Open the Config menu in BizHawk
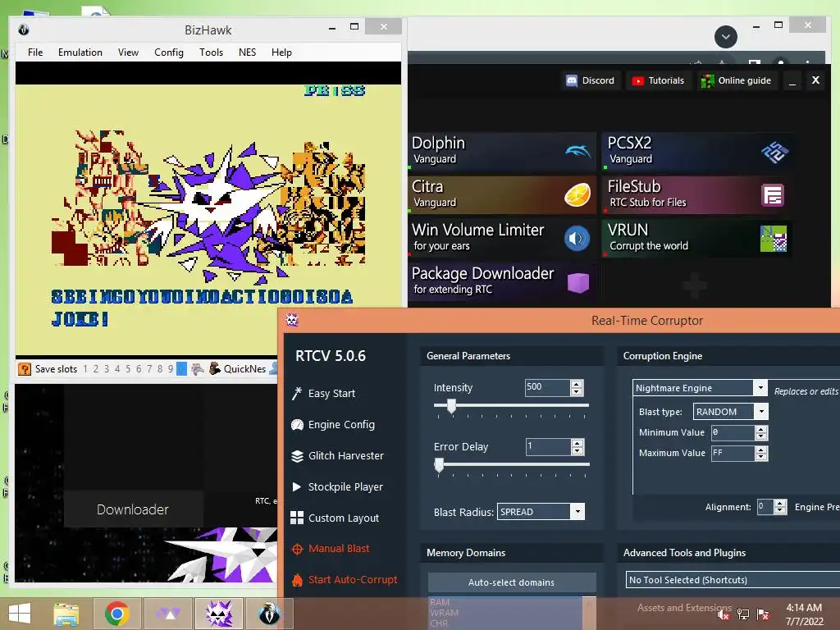Viewport: 840px width, 630px height. [x=169, y=52]
